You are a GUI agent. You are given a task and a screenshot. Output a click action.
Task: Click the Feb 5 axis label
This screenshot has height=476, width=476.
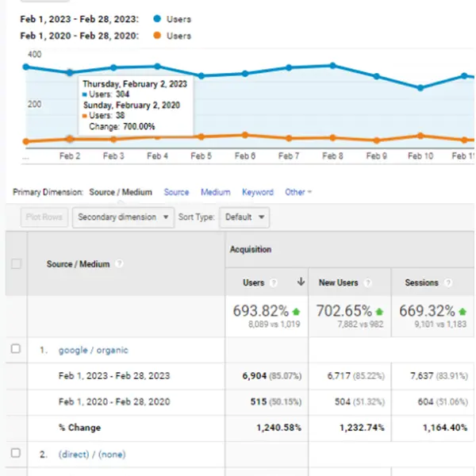201,155
